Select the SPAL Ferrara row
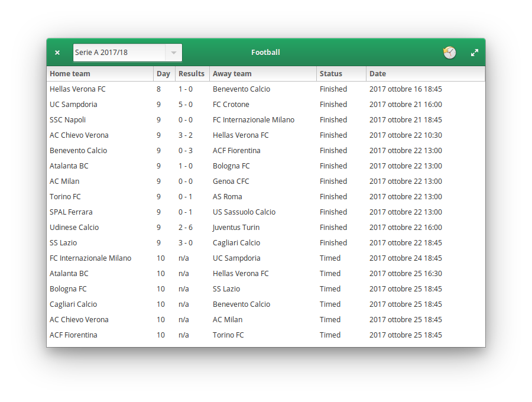Image resolution: width=532 pixels, height=402 pixels. point(266,212)
